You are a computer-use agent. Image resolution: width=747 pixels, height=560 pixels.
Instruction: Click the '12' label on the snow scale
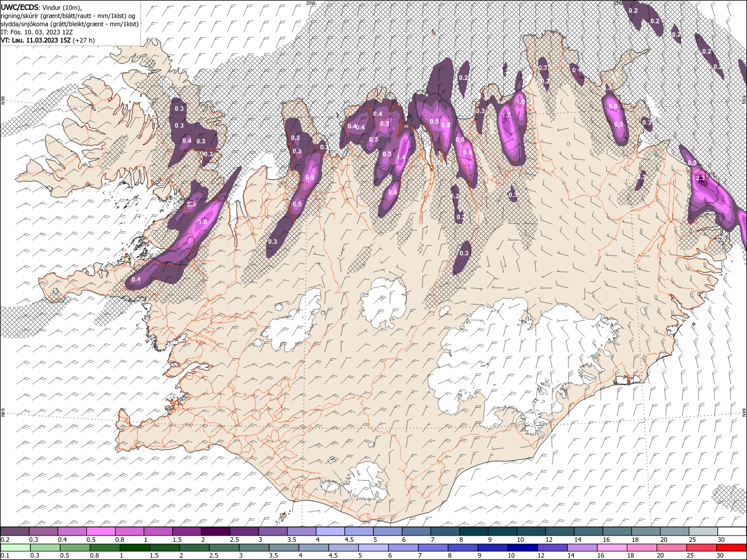pos(548,540)
